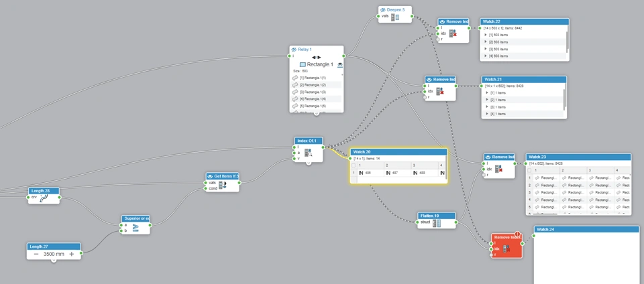Click the Remove Index icon feeding Watch.22

pyautogui.click(x=453, y=33)
